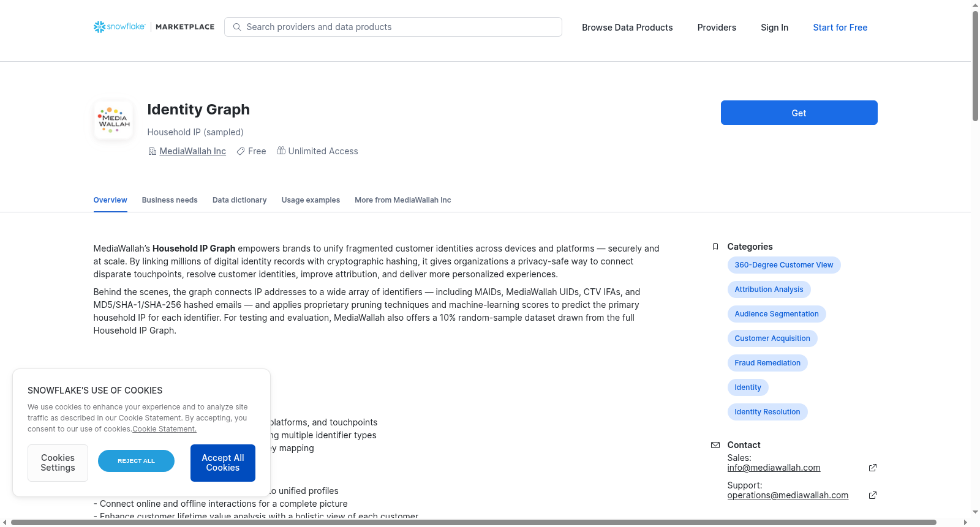Click REJECT ALL cookies
Screen dimensions: 980x527
[x=136, y=461]
